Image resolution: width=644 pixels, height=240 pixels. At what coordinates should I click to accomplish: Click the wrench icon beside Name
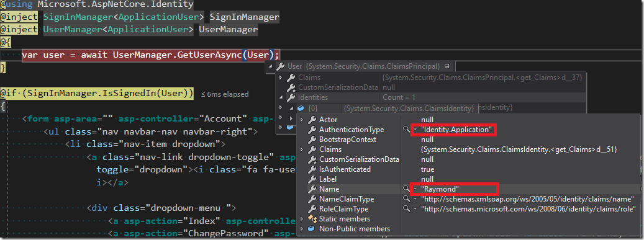[312, 189]
